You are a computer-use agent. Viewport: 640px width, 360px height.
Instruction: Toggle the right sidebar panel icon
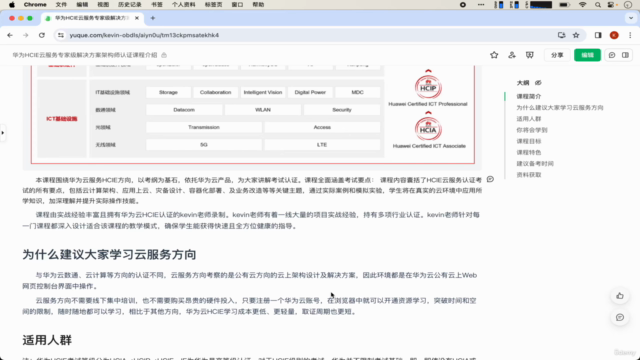(625, 55)
